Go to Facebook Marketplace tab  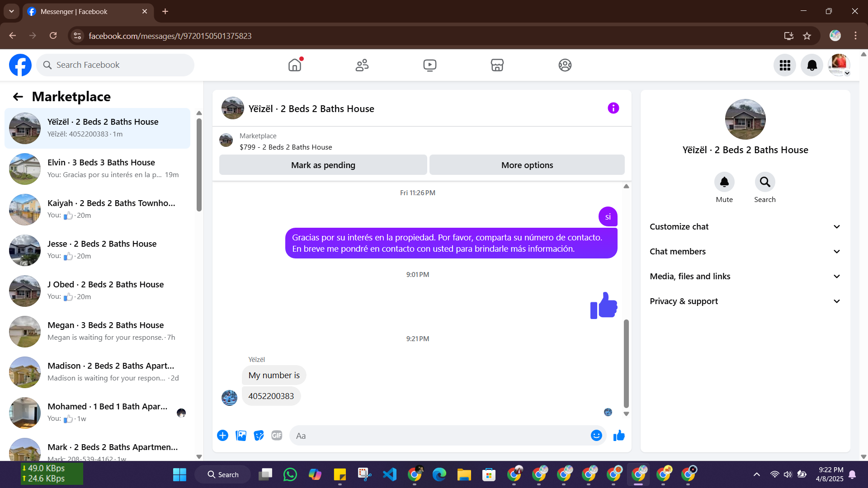coord(497,66)
